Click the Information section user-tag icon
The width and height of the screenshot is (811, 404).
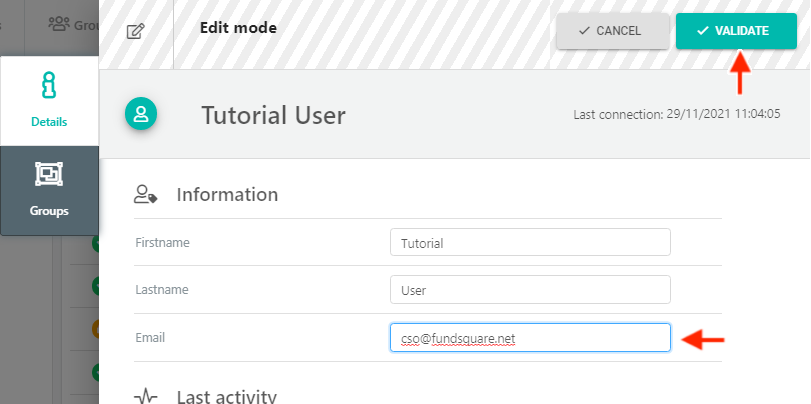[x=145, y=194]
